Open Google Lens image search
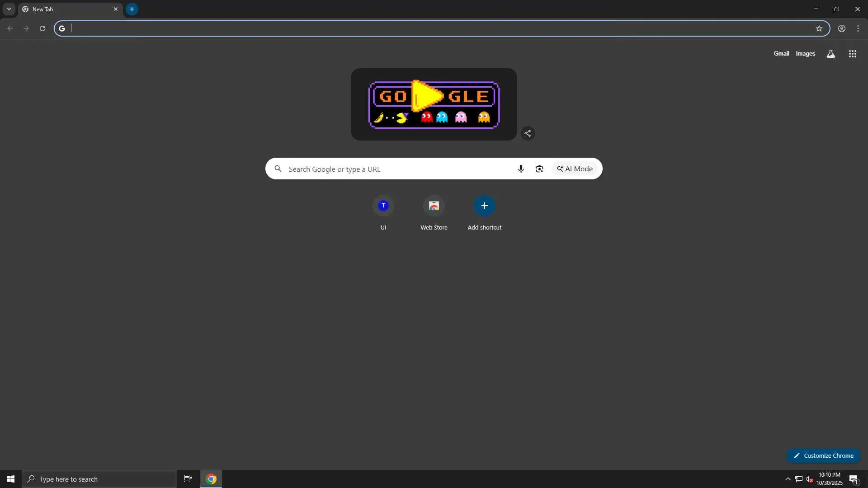Viewport: 868px width, 488px height. (539, 169)
